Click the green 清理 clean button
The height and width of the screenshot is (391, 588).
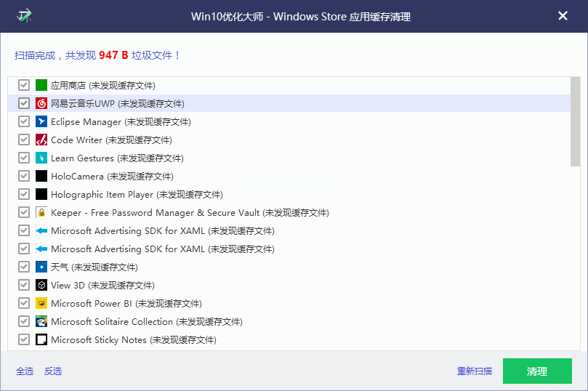[x=537, y=371]
